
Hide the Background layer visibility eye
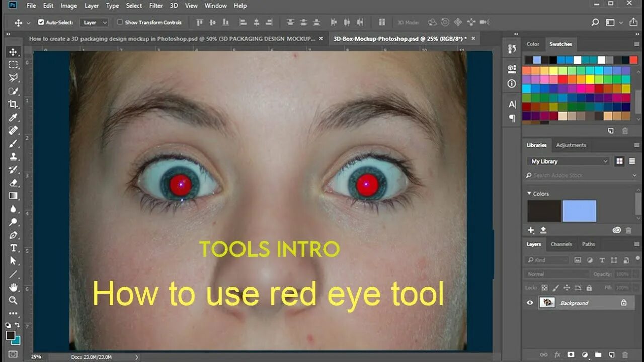point(530,303)
